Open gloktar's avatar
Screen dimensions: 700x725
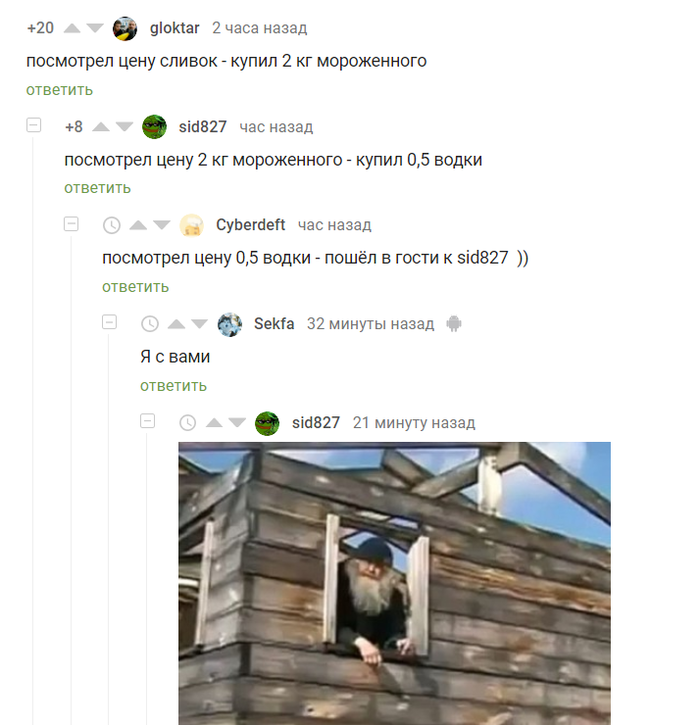click(x=125, y=29)
